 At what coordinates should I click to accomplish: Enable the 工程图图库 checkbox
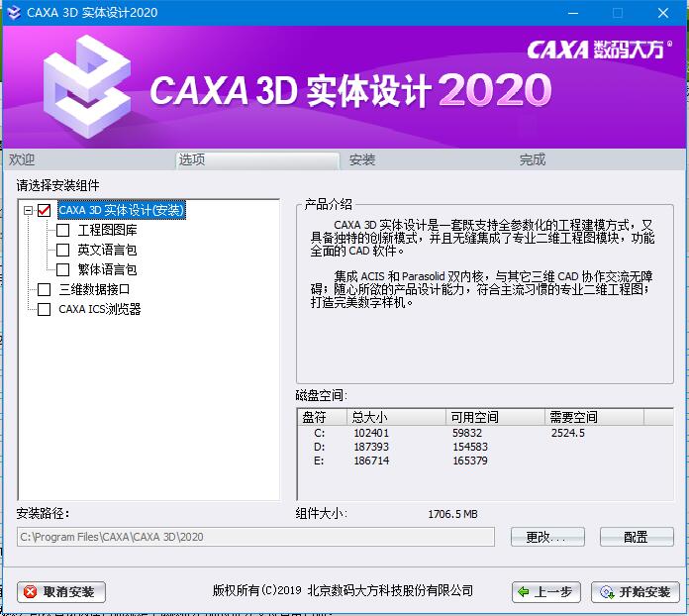coord(62,230)
